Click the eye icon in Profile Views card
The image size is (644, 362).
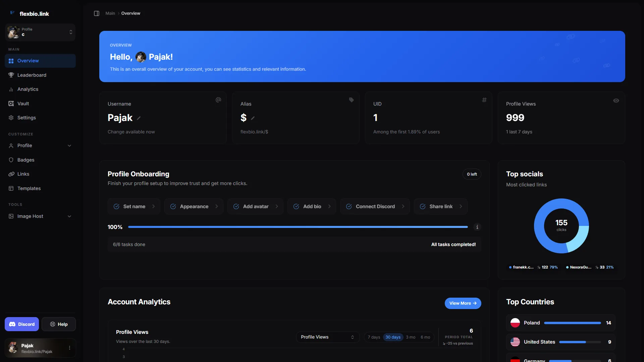click(616, 101)
